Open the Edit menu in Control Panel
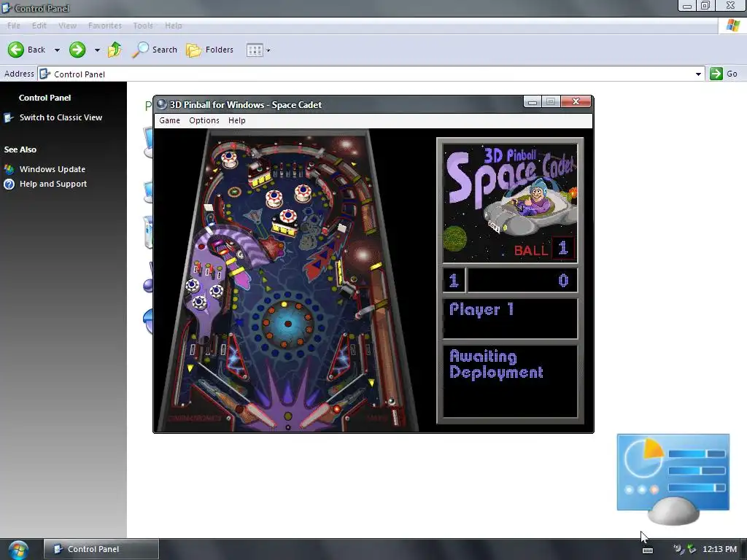The image size is (747, 560). [x=39, y=26]
